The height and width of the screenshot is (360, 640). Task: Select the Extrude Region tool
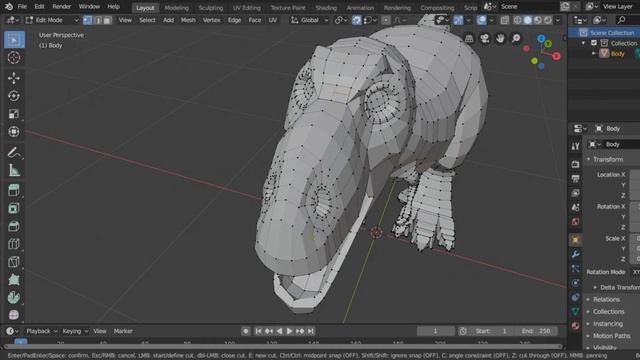(x=14, y=190)
